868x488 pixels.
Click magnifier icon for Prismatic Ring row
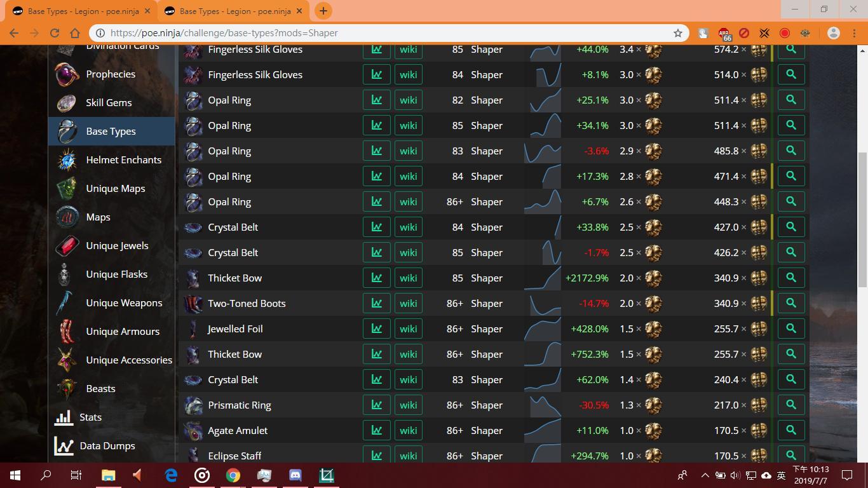[x=791, y=405]
